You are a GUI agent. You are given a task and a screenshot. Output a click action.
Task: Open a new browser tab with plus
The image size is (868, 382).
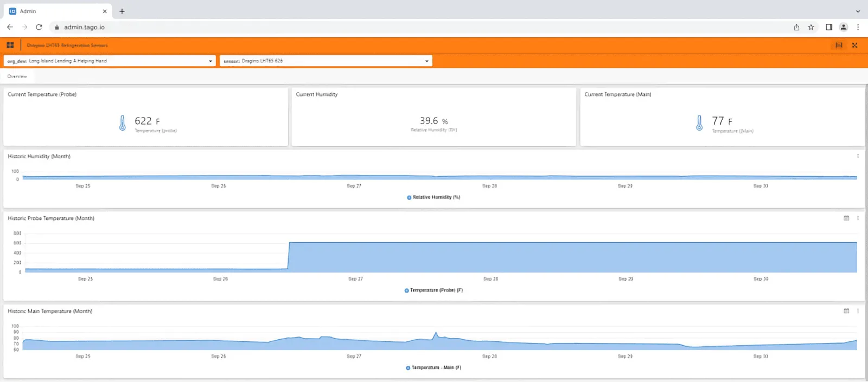click(x=122, y=11)
